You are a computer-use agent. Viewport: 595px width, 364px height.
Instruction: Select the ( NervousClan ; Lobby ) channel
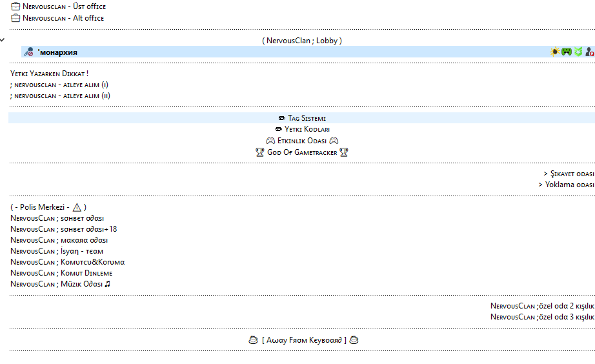[x=302, y=41]
